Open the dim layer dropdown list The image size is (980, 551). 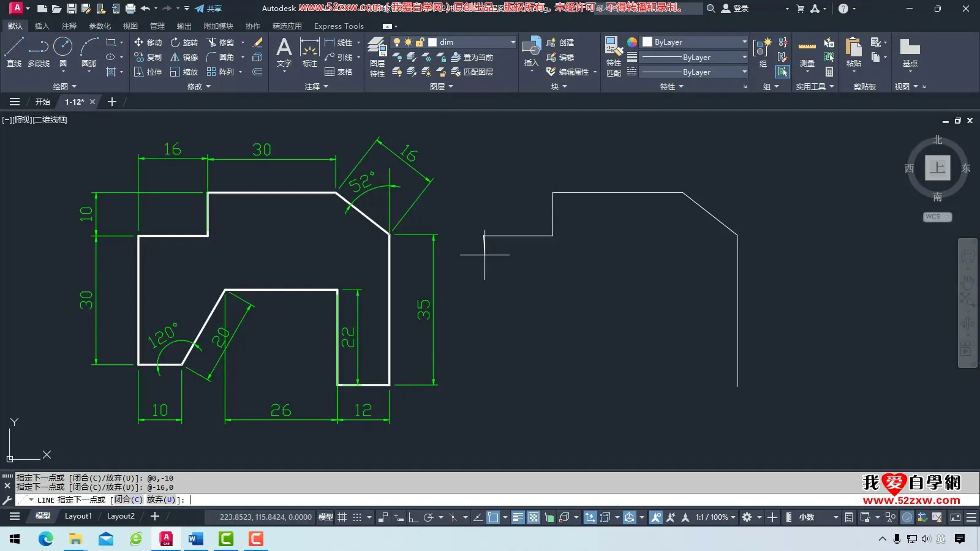(513, 42)
